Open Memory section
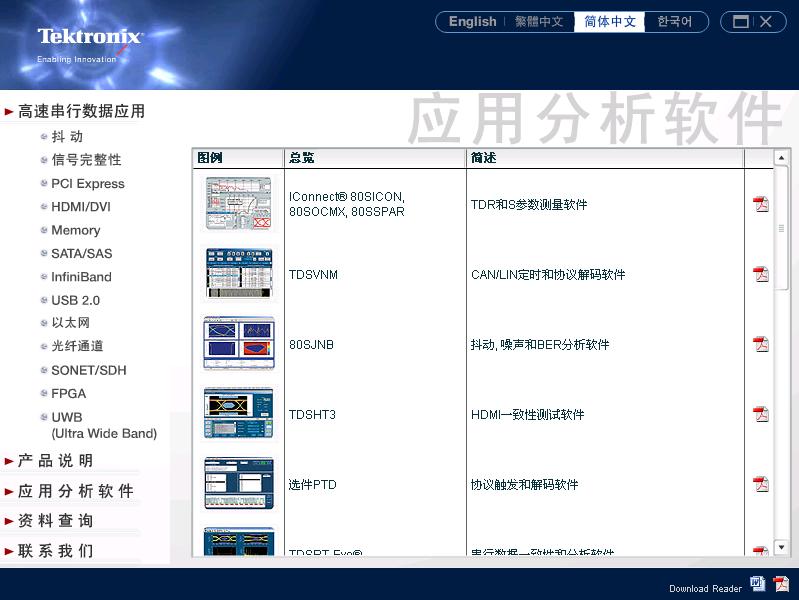 75,230
